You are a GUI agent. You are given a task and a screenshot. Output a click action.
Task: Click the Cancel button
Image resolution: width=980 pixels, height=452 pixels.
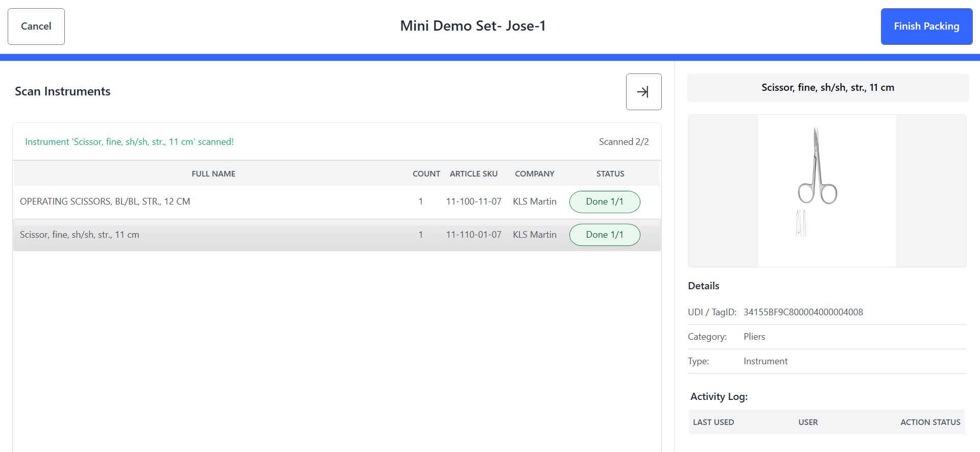click(36, 27)
